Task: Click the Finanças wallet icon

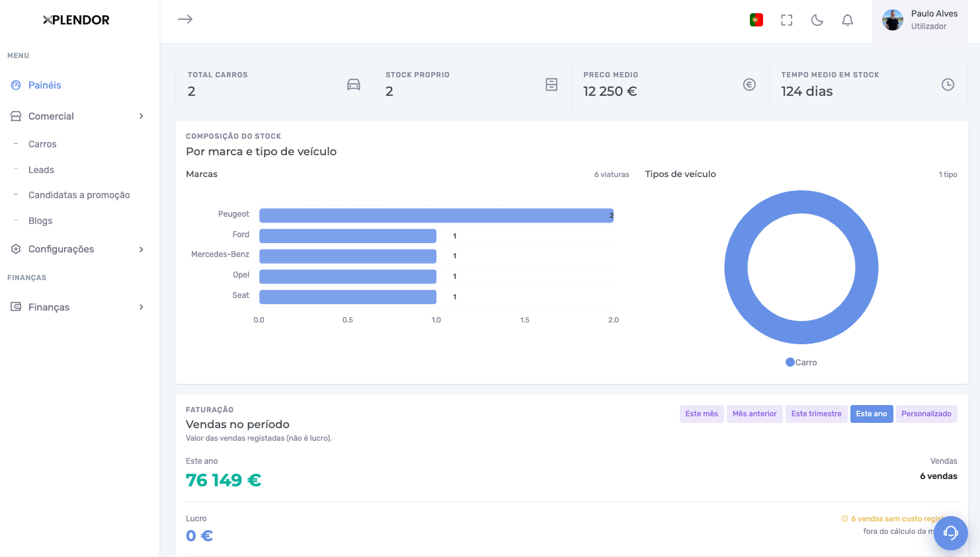Action: coord(16,307)
